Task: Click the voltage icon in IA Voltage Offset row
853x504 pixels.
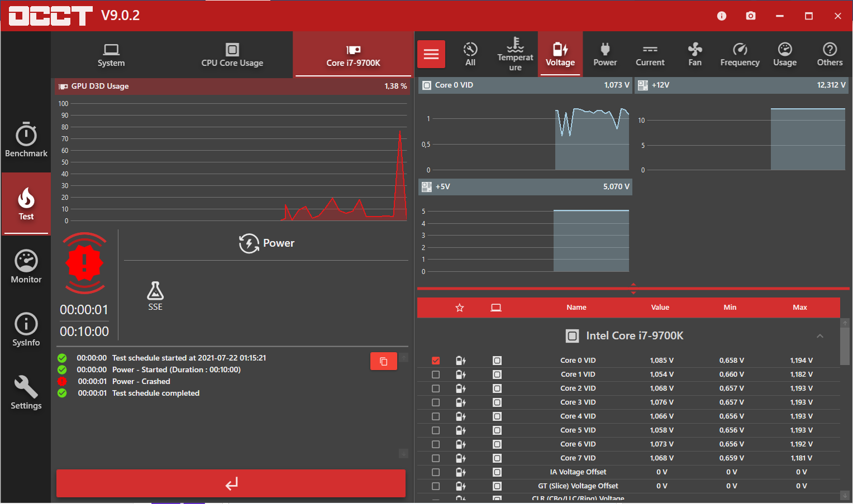Action: pos(461,472)
